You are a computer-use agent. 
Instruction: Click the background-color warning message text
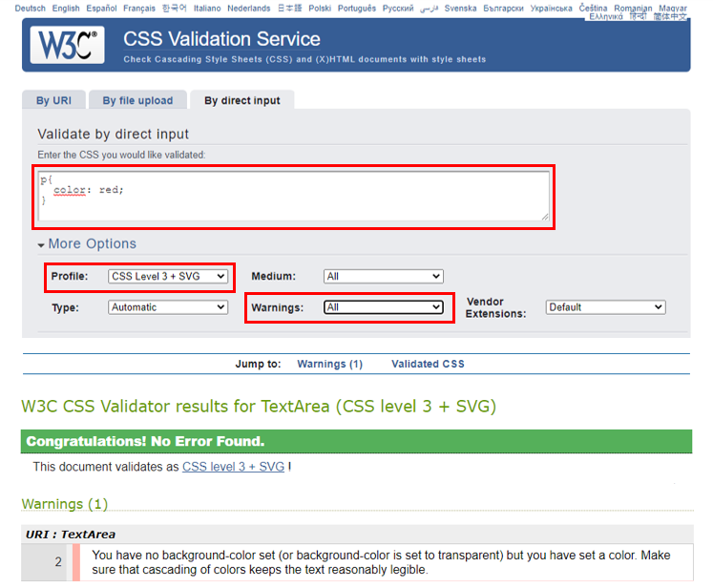point(381,562)
